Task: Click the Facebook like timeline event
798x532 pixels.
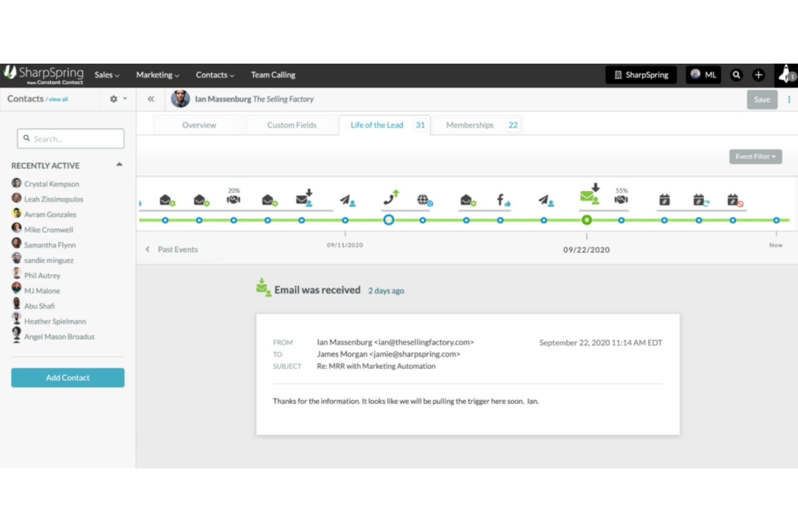Action: click(501, 199)
